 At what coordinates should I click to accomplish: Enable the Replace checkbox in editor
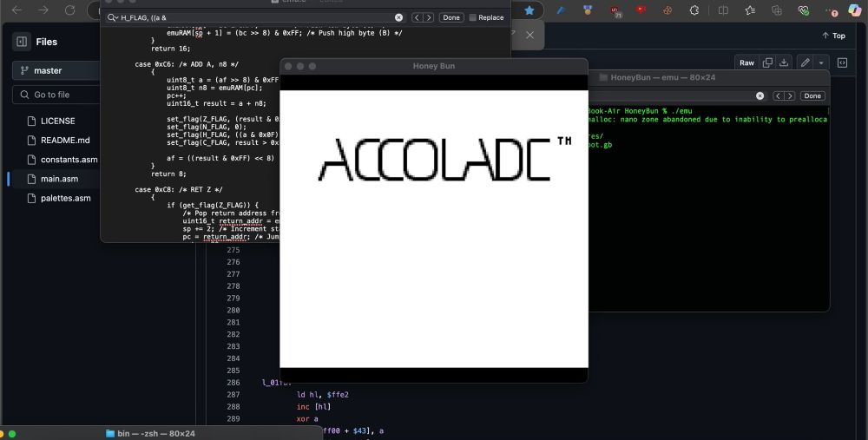pyautogui.click(x=472, y=17)
